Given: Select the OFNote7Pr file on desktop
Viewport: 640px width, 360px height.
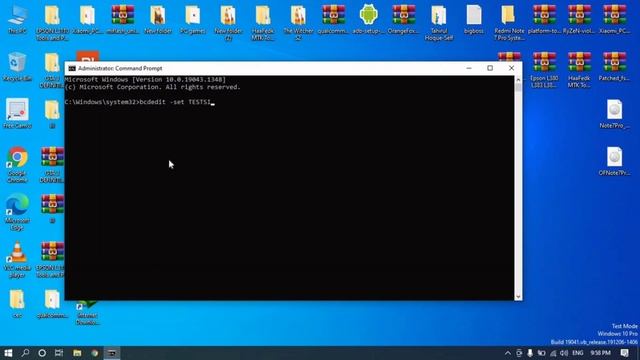Looking at the screenshot, I should click(614, 161).
